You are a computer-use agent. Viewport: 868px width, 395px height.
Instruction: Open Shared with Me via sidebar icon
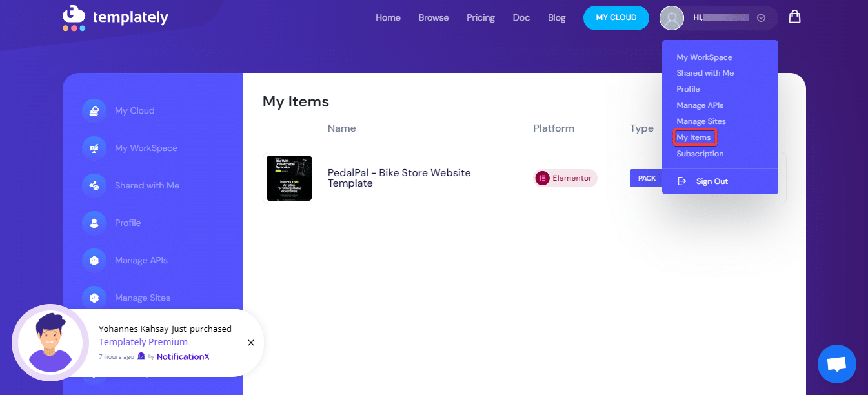tap(95, 185)
